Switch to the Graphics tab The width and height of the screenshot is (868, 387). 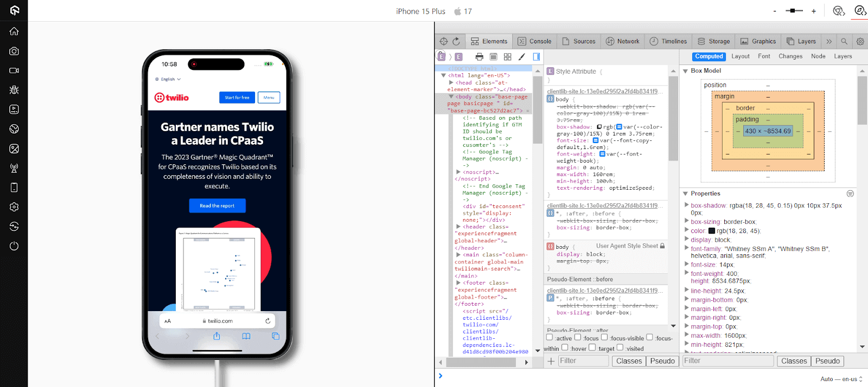[x=758, y=41]
